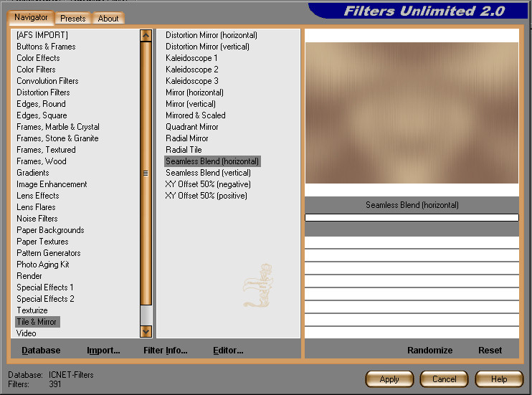
Task: Switch to the Navigator tab
Action: [31, 17]
